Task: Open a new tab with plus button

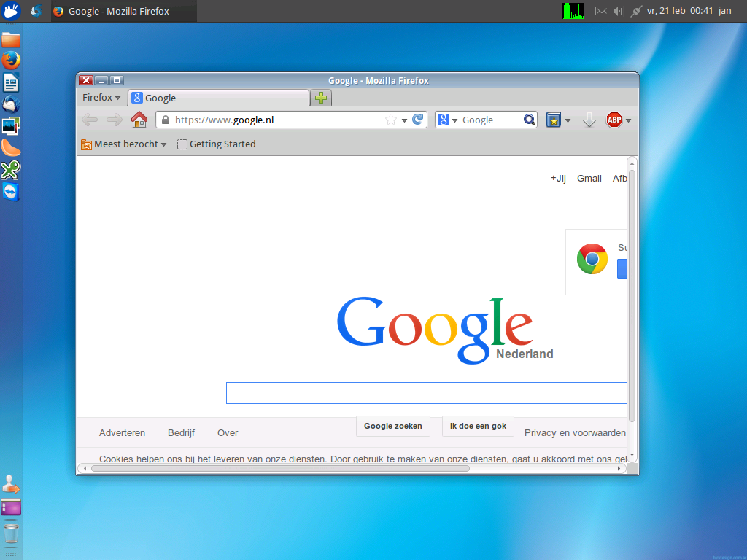Action: click(321, 98)
